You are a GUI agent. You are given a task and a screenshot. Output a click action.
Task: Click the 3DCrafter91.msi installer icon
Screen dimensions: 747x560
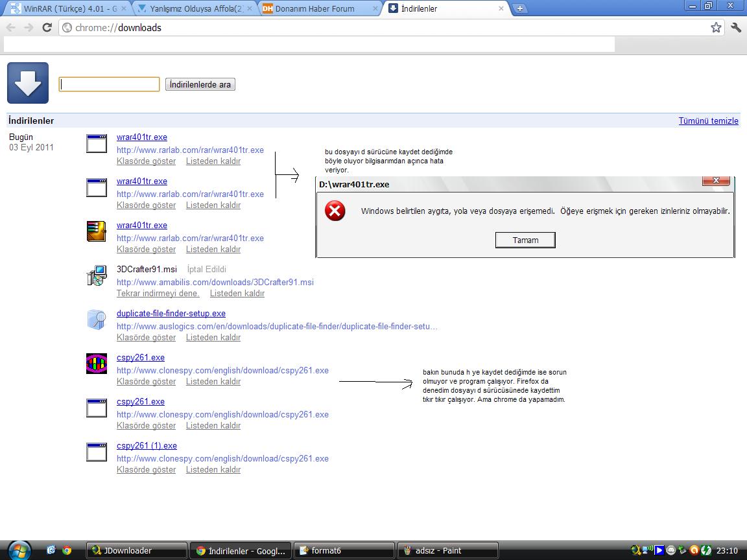click(x=96, y=275)
